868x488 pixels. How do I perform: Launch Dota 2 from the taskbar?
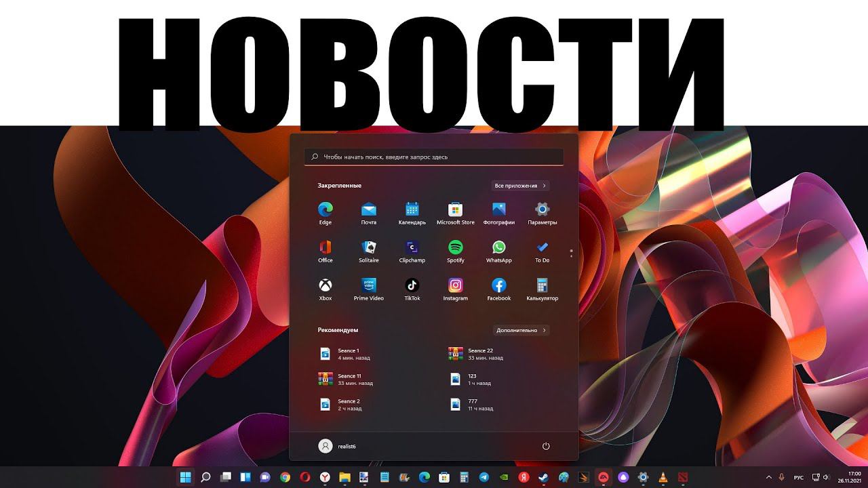pyautogui.click(x=683, y=477)
